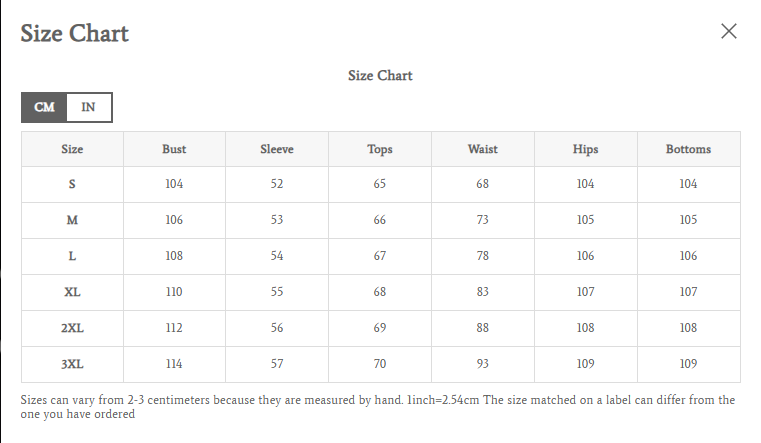
Task: Click the sizing disclaimer note text
Action: (x=378, y=407)
